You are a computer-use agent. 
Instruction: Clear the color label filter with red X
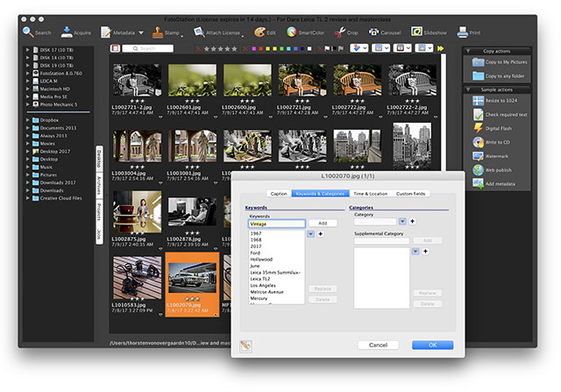[245, 48]
